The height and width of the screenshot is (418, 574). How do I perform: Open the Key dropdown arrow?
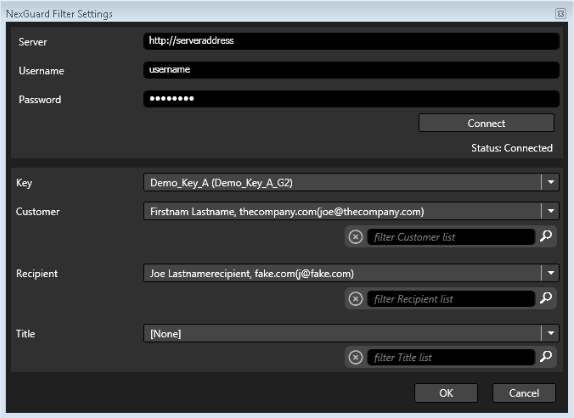pyautogui.click(x=551, y=182)
